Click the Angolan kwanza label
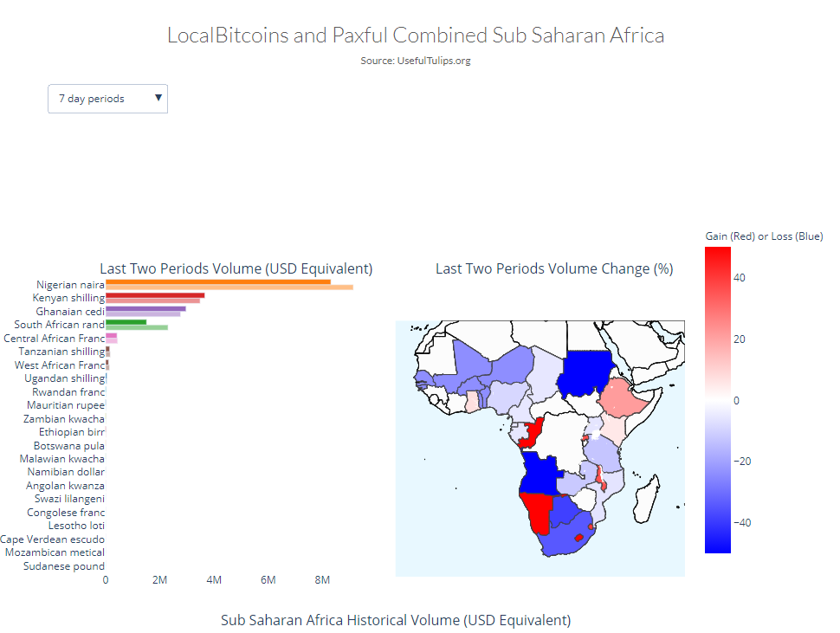Image resolution: width=840 pixels, height=633 pixels. [x=65, y=486]
